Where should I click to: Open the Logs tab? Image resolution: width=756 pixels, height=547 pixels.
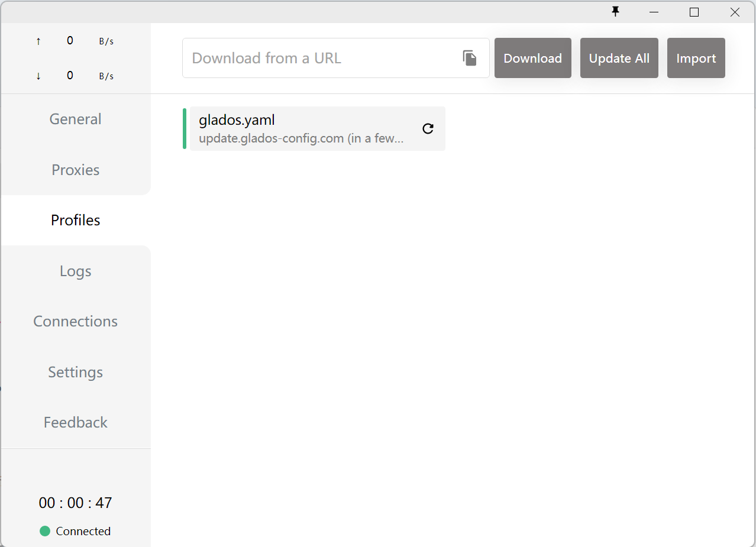pyautogui.click(x=75, y=271)
